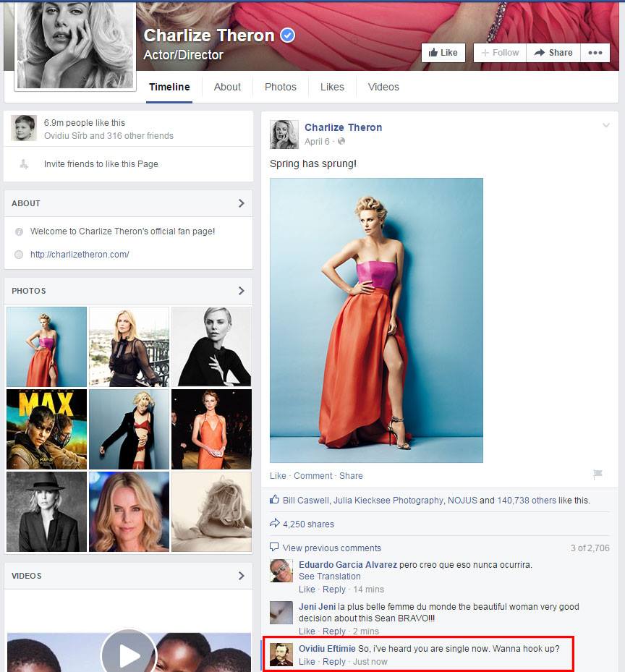This screenshot has height=672, width=625.
Task: Open the 4,250 shares list
Action: 308,524
